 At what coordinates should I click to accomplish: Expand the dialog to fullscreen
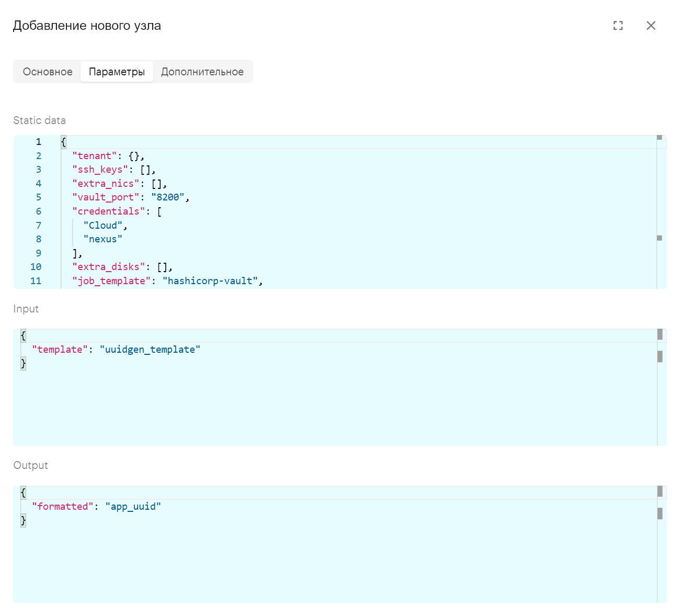(618, 26)
